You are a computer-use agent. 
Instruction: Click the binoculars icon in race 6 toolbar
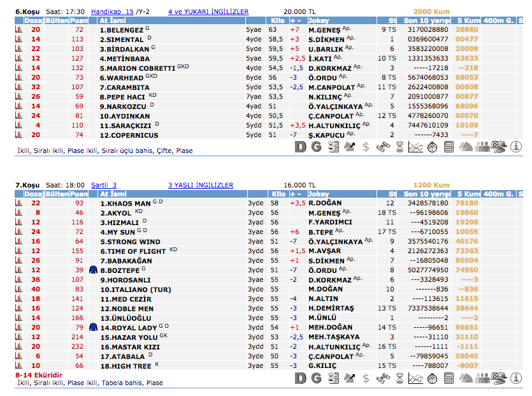point(382,147)
